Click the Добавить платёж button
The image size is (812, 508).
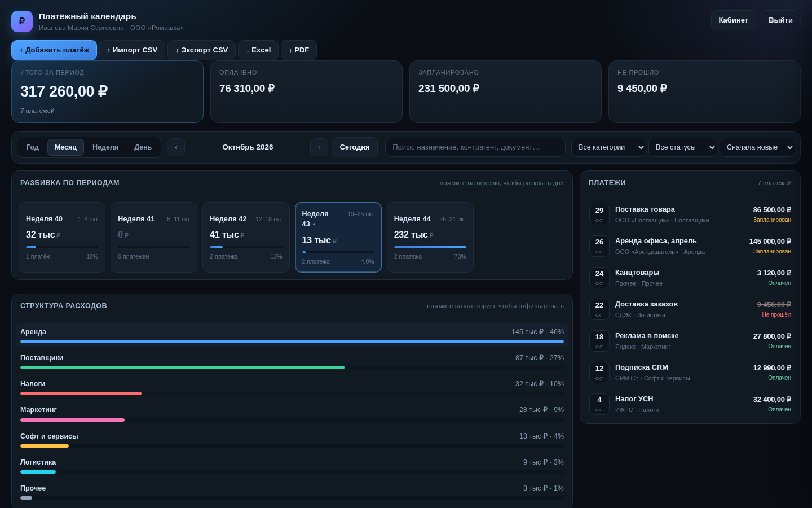pos(54,50)
